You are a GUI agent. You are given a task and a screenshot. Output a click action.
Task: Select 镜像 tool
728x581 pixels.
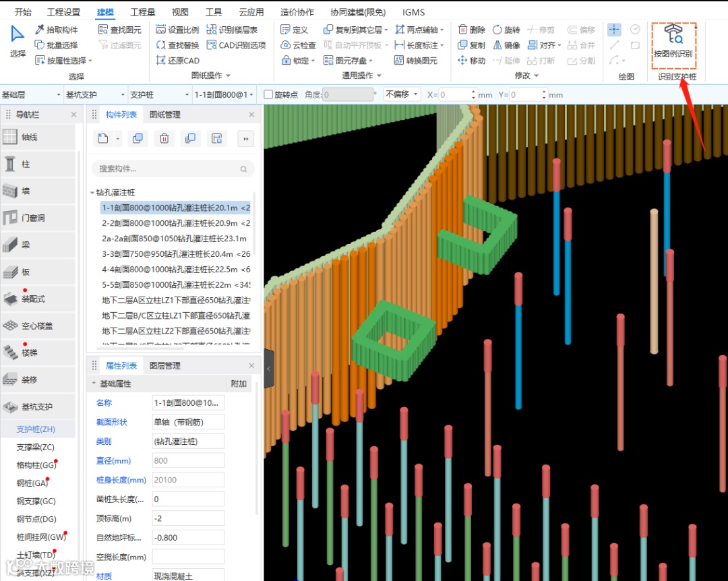coord(506,45)
